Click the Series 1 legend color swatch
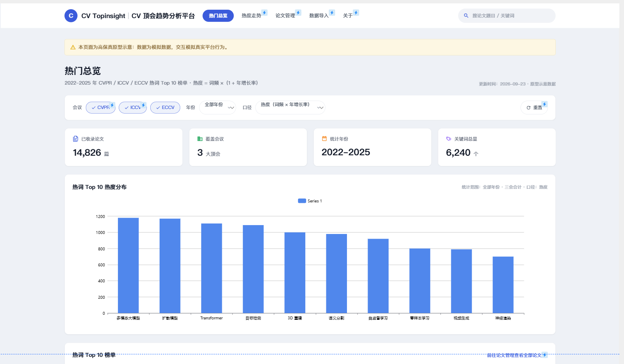 coord(302,201)
